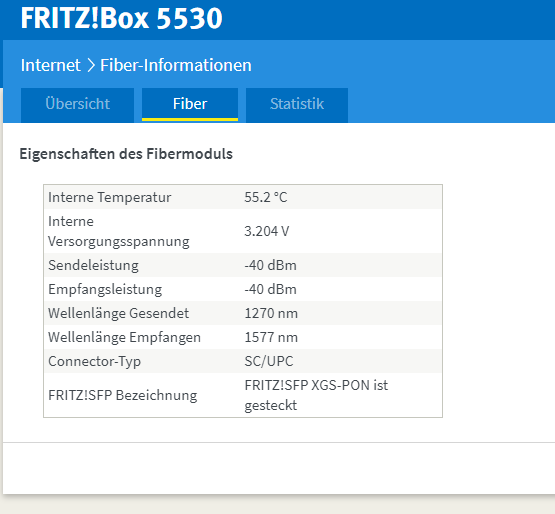The width and height of the screenshot is (555, 514).
Task: Click the Eigenschaften des Fibermoduls heading
Action: [x=126, y=154]
